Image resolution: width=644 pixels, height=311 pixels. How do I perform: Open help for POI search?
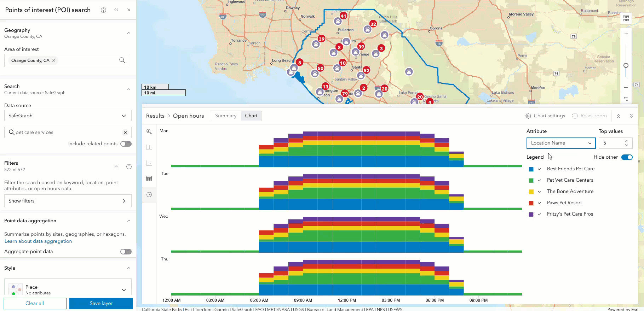pos(103,10)
